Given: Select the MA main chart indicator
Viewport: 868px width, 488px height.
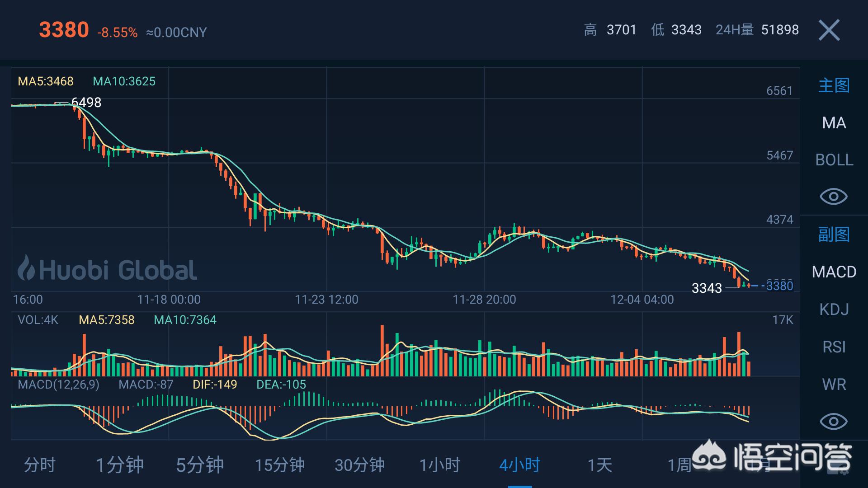Looking at the screenshot, I should pos(834,123).
